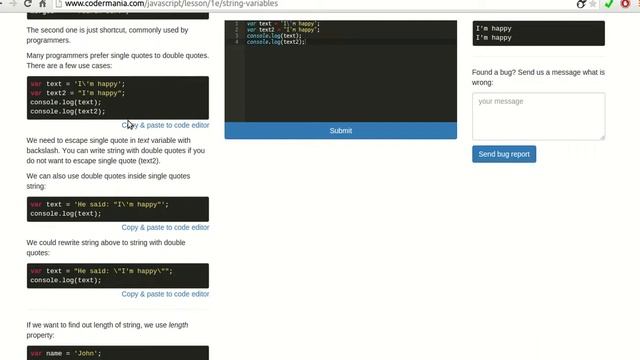Click the text 'Many programmers prefer single quotes'
Screen dimensions: 640x360
pyautogui.click(x=118, y=60)
